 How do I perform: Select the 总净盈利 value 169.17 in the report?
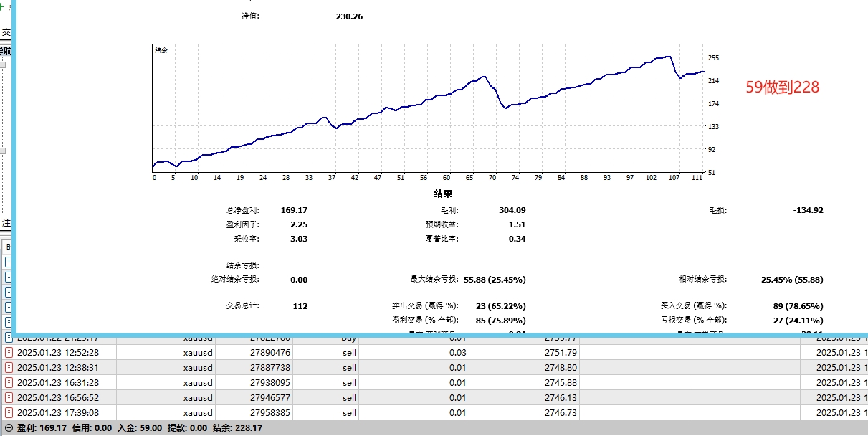click(x=294, y=210)
